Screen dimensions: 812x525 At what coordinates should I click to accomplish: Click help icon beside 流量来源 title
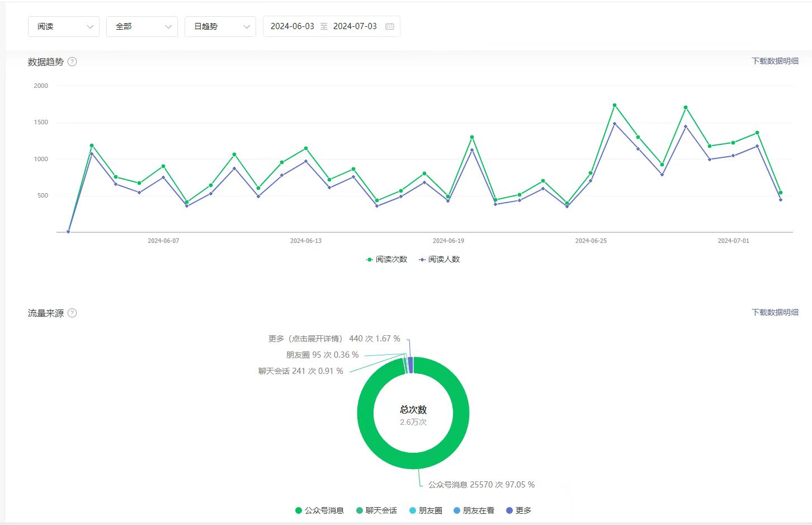tap(72, 313)
